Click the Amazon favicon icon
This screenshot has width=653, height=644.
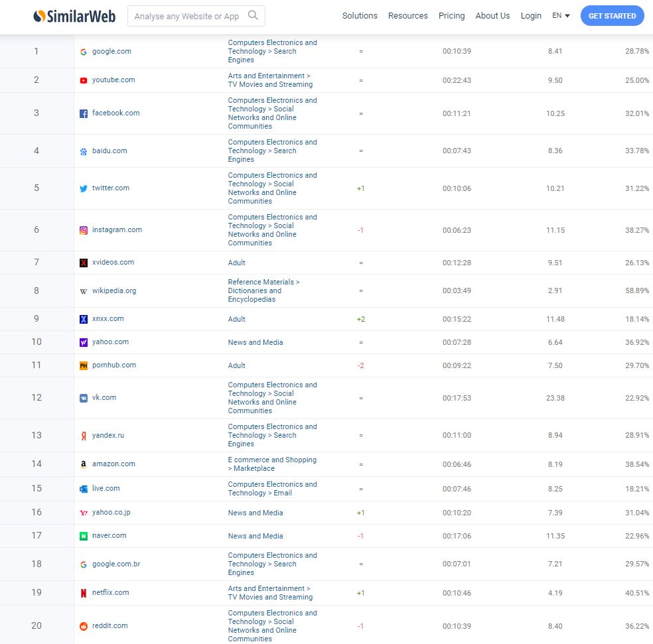pos(84,464)
